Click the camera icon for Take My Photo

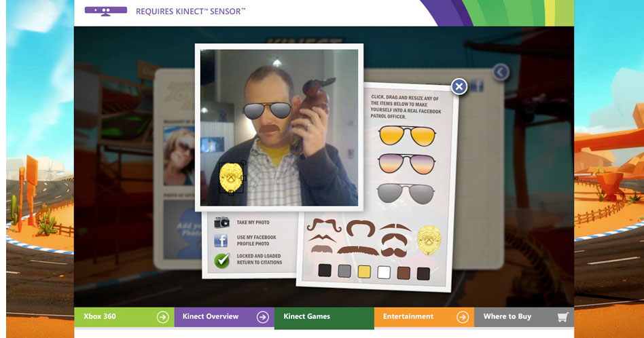click(x=221, y=222)
